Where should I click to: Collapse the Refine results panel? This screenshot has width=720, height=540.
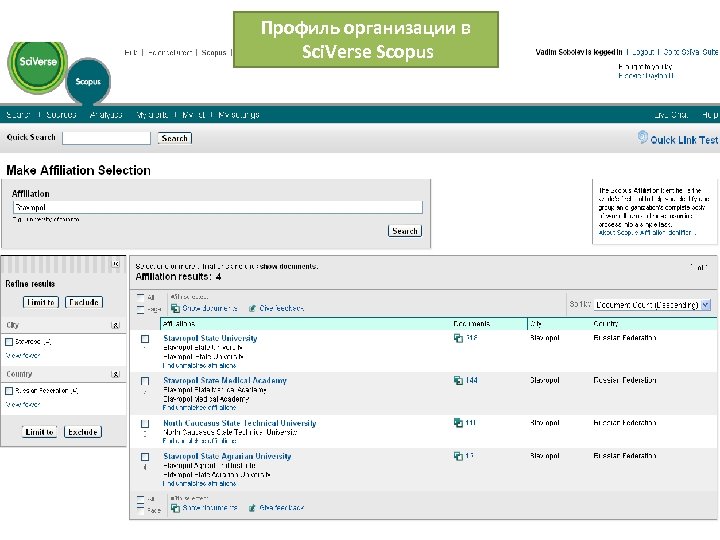click(116, 264)
